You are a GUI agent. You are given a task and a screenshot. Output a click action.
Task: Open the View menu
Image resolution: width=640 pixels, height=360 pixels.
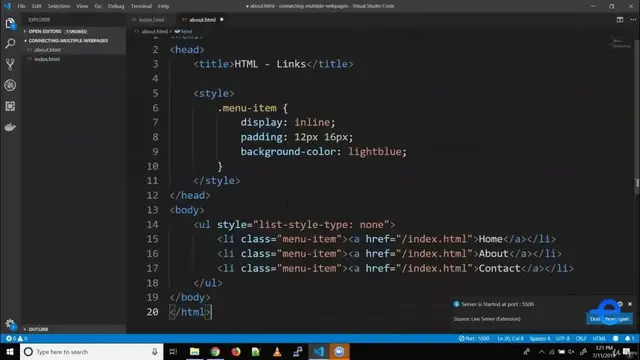coord(82,6)
